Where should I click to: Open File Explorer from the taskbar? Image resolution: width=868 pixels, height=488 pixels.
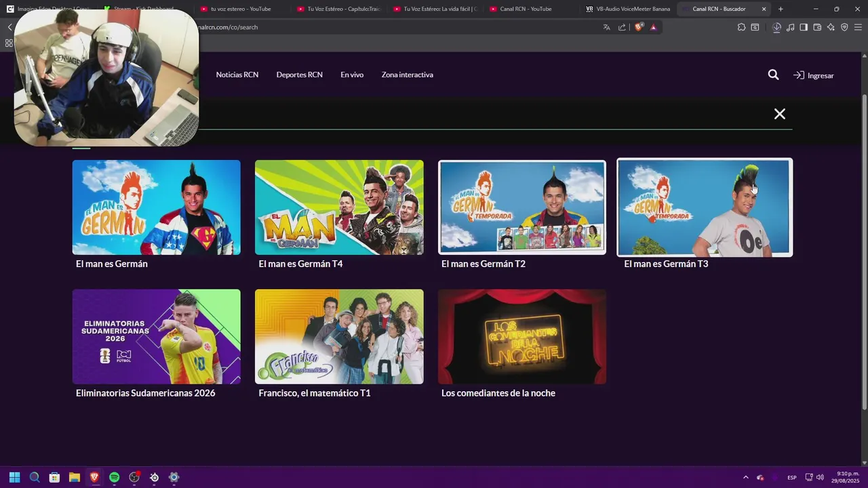pyautogui.click(x=75, y=477)
